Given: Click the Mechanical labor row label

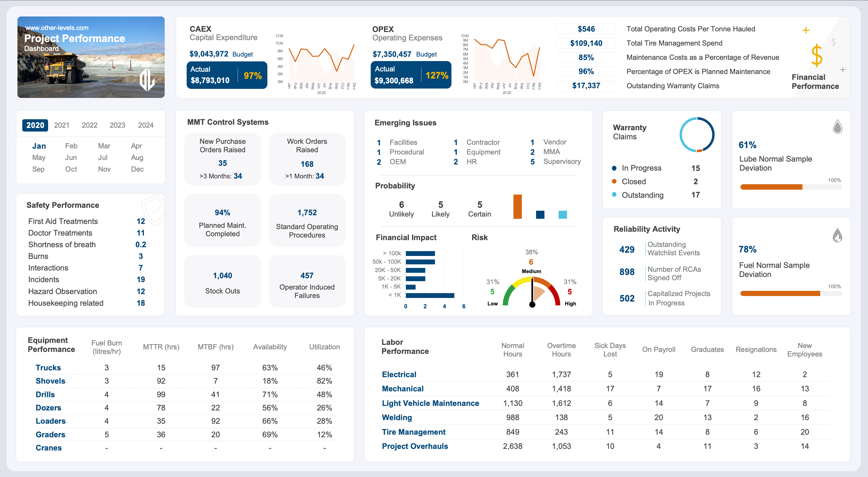Looking at the screenshot, I should [403, 389].
